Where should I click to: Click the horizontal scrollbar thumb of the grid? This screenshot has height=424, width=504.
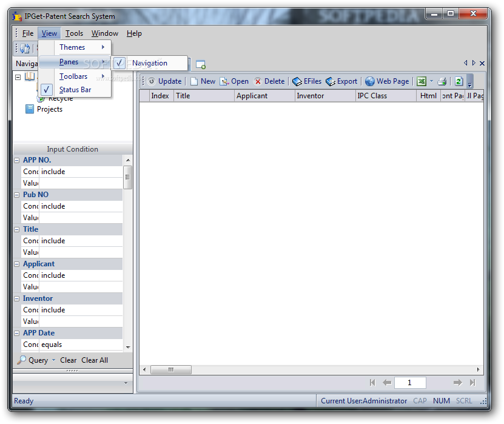[171, 369]
